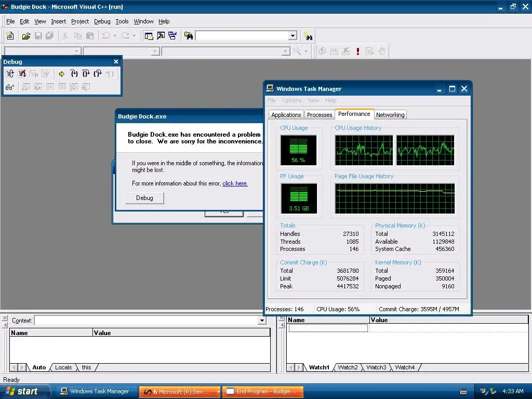Image resolution: width=532 pixels, height=399 pixels.
Task: Click the Paste clipboard icon
Action: pyautogui.click(x=90, y=36)
